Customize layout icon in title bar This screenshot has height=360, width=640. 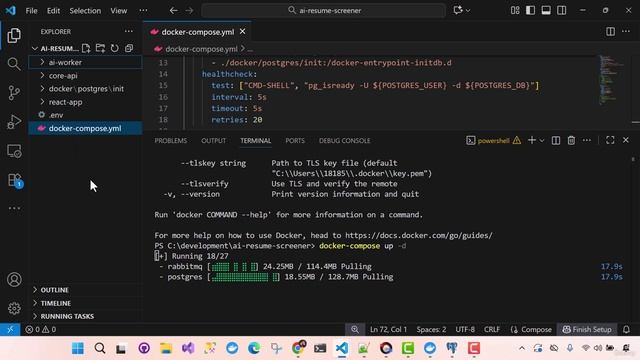(515, 10)
